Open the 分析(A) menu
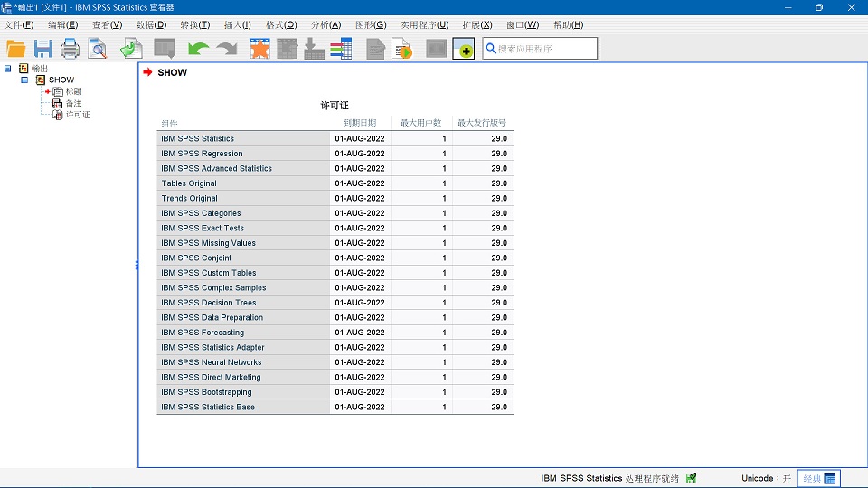This screenshot has height=488, width=868. click(x=326, y=25)
